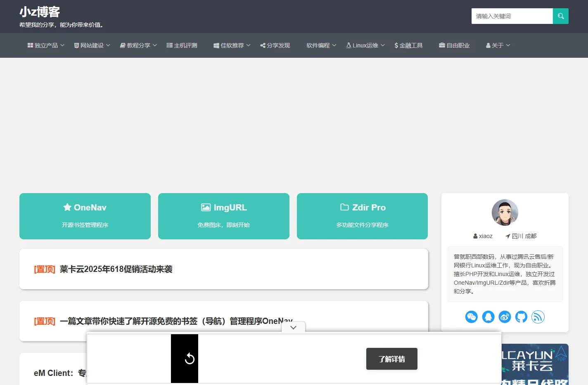
Task: Open the Zdir Pro product card
Action: pos(362,216)
